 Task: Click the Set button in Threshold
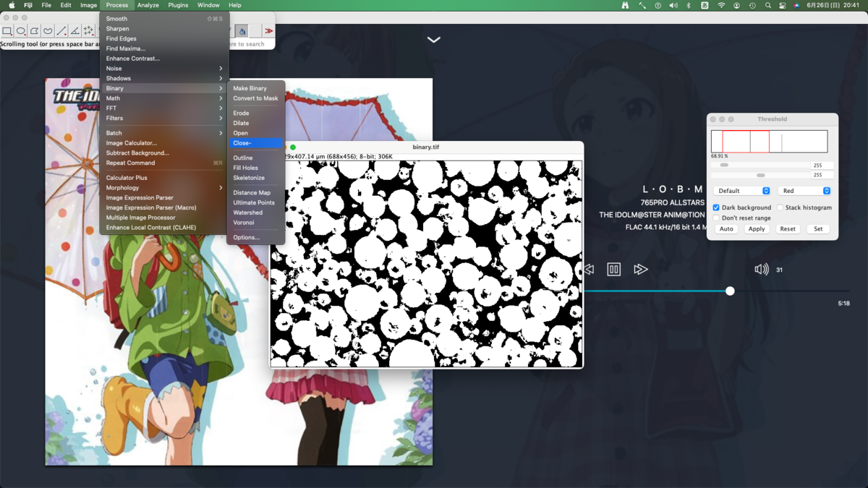coord(818,229)
